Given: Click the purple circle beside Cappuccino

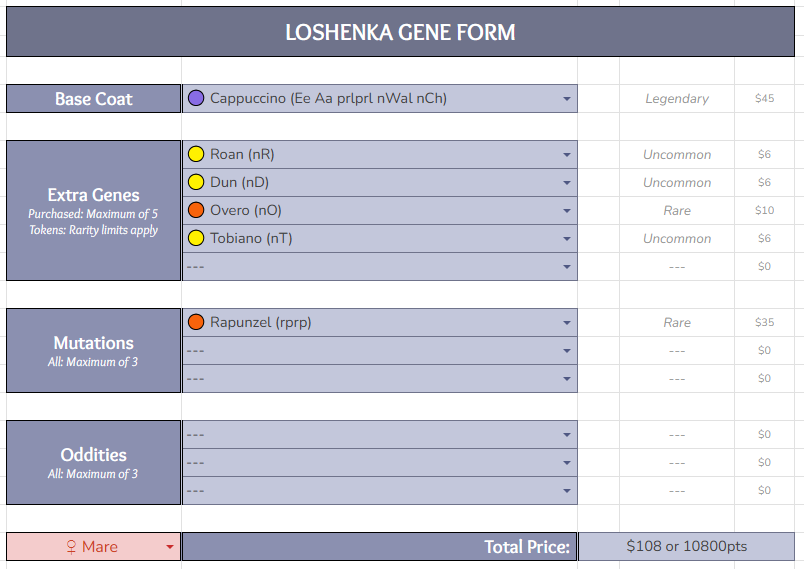Looking at the screenshot, I should click(x=196, y=99).
